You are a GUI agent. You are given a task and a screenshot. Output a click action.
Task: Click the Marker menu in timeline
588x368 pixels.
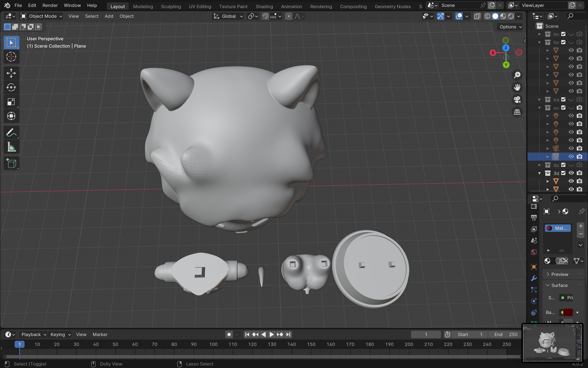(x=100, y=334)
